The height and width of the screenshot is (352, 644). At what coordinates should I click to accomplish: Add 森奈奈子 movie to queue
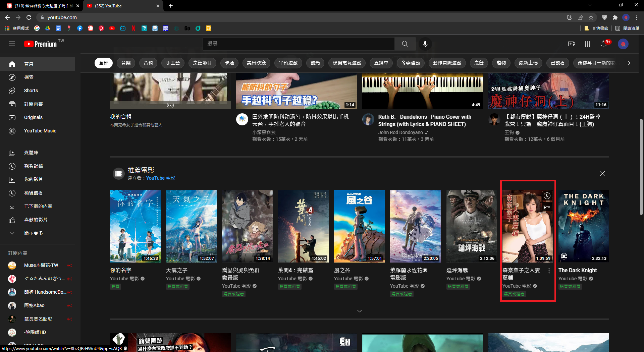coord(547,207)
